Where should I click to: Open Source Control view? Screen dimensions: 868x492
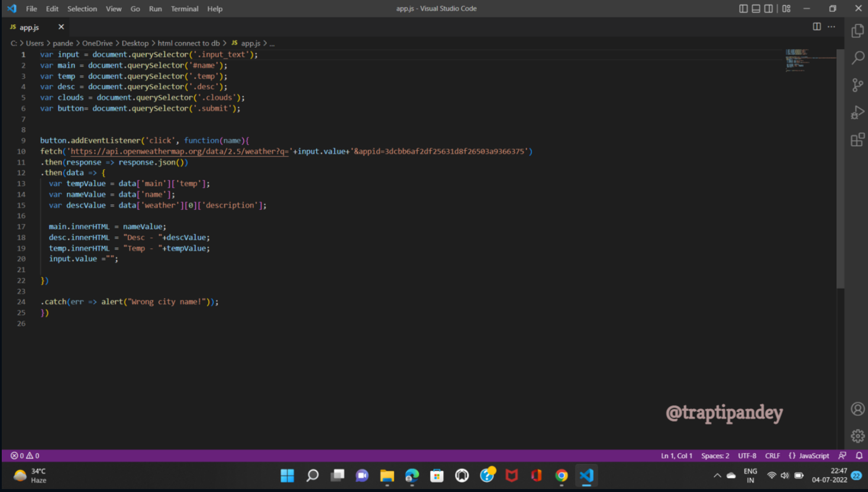coord(857,85)
